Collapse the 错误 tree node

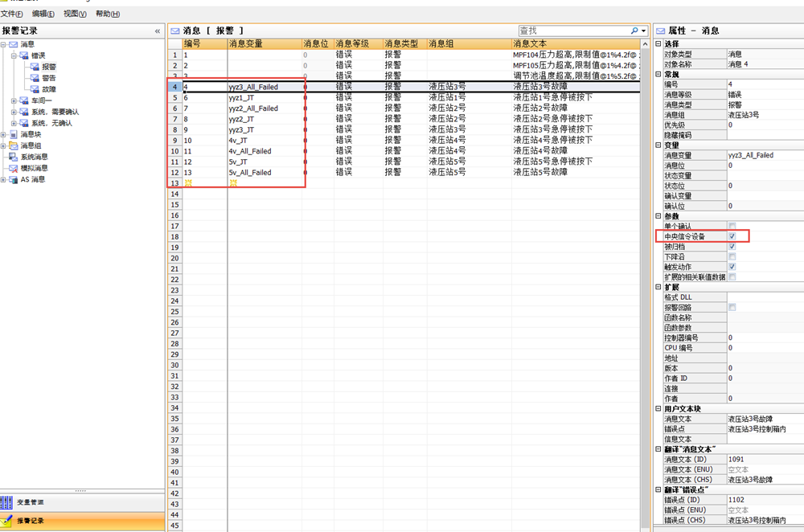tap(14, 55)
